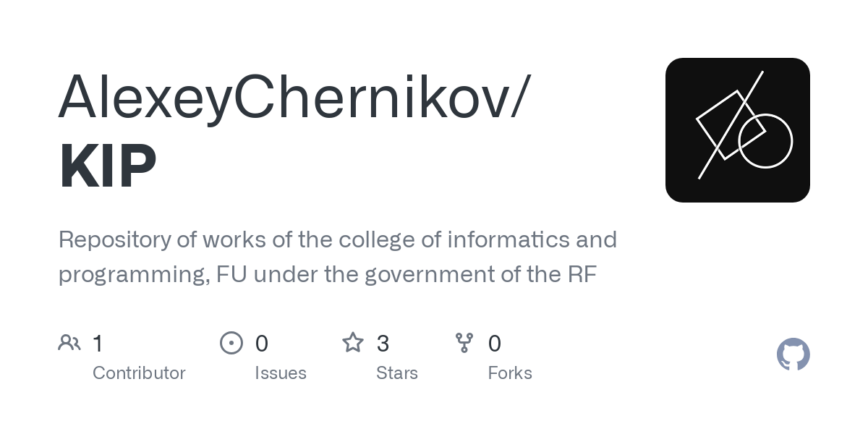Click the star icon

pos(353,343)
